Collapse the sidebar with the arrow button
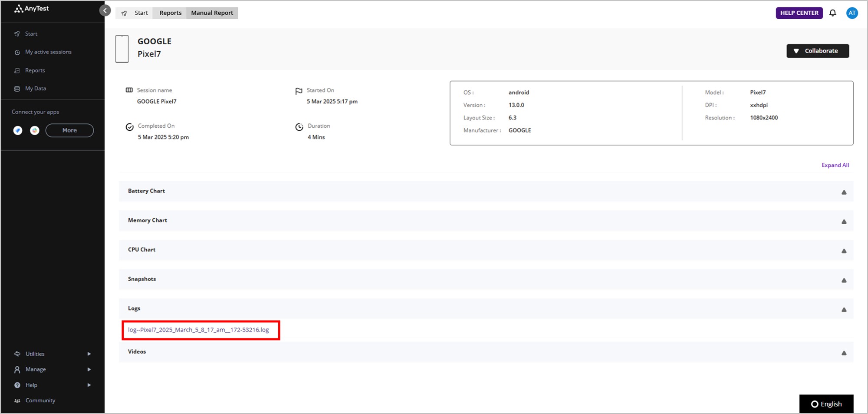Screen dimensions: 868x414 (105, 10)
